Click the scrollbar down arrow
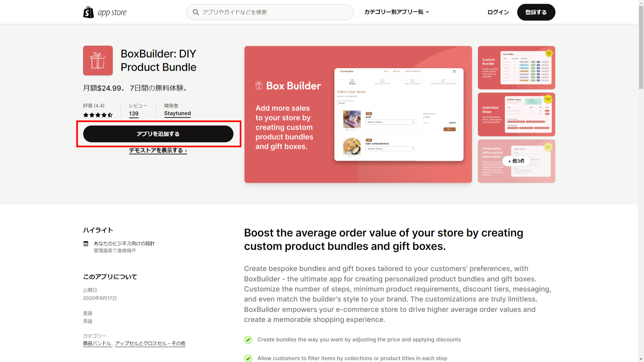This screenshot has height=362, width=644. coord(641,360)
